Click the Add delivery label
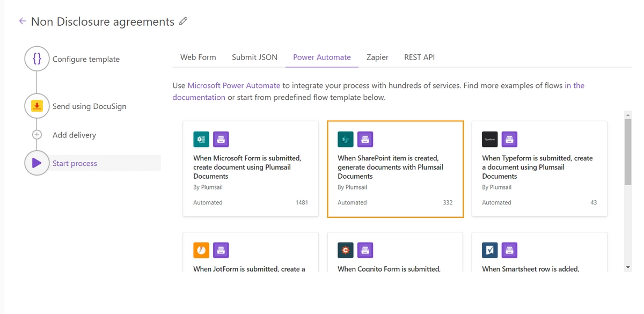Image resolution: width=644 pixels, height=314 pixels. click(74, 135)
